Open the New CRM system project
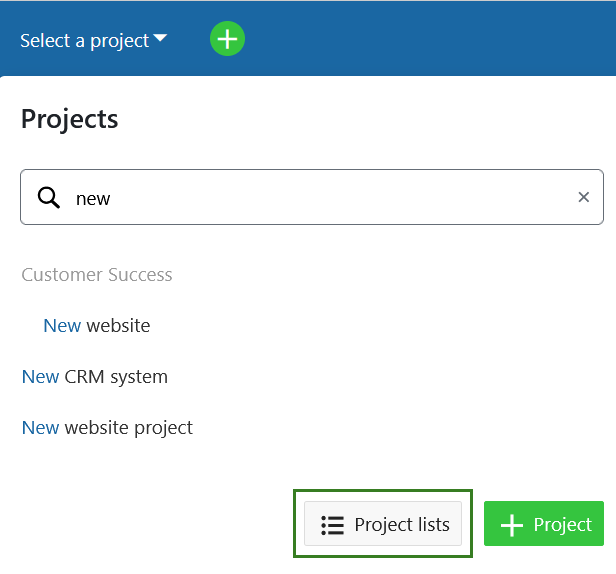The image size is (616, 574). (x=95, y=376)
